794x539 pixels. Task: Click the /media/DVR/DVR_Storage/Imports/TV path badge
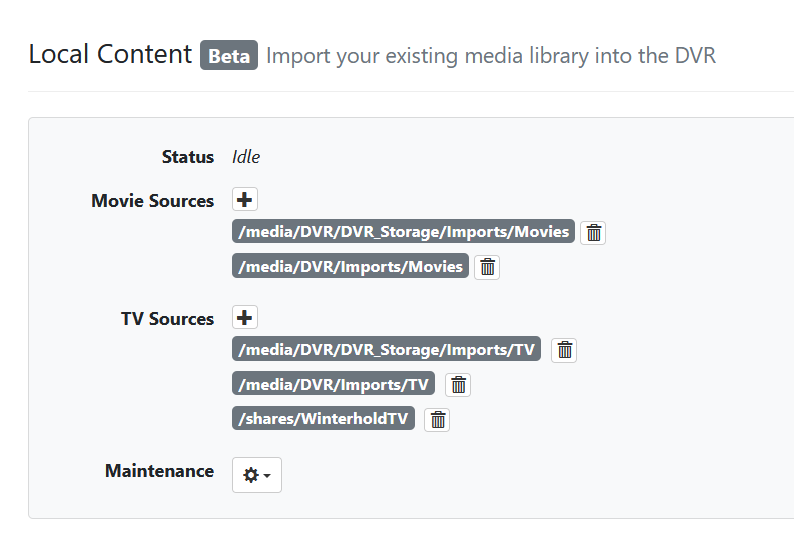point(386,350)
